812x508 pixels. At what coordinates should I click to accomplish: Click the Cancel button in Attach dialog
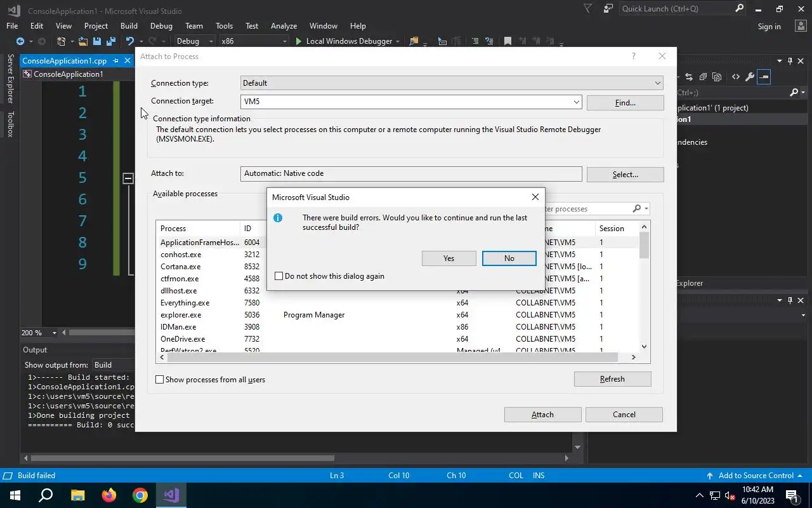pyautogui.click(x=624, y=415)
